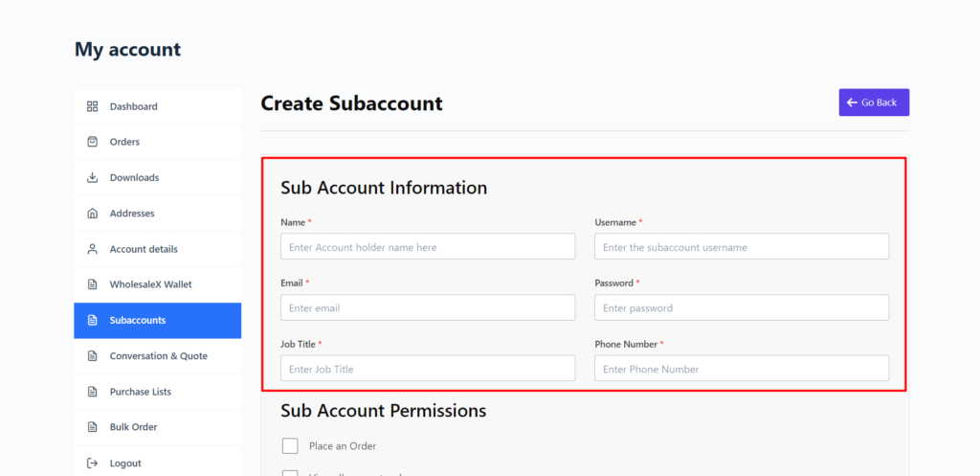Select the highlighted Subaccounts item

[158, 320]
